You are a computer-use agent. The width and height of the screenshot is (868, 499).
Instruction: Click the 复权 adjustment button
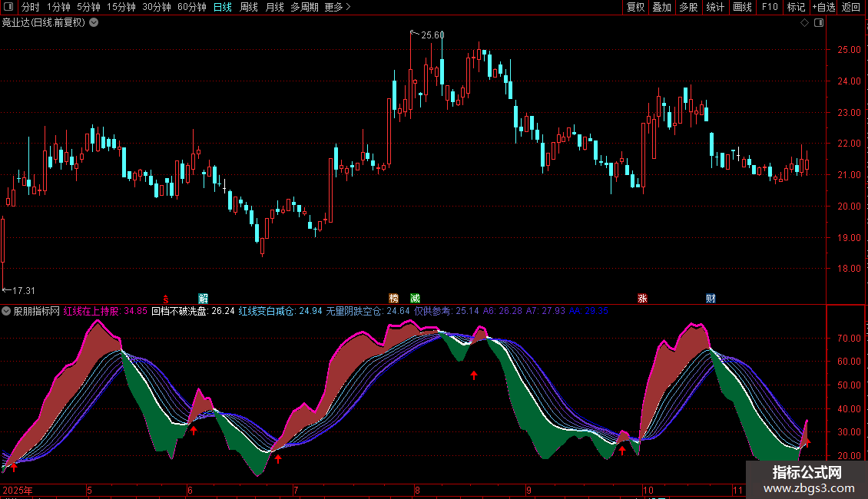pyautogui.click(x=635, y=7)
